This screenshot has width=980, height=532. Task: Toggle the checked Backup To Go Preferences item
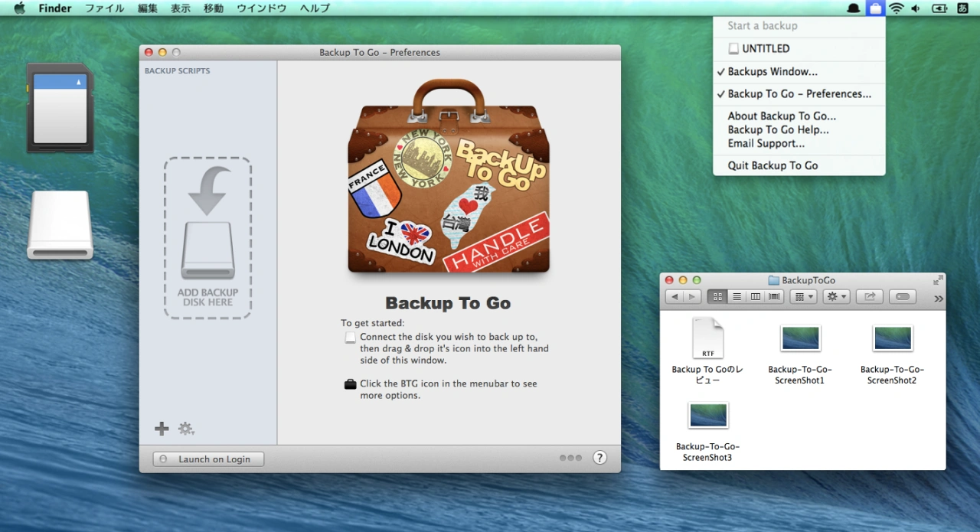[799, 94]
